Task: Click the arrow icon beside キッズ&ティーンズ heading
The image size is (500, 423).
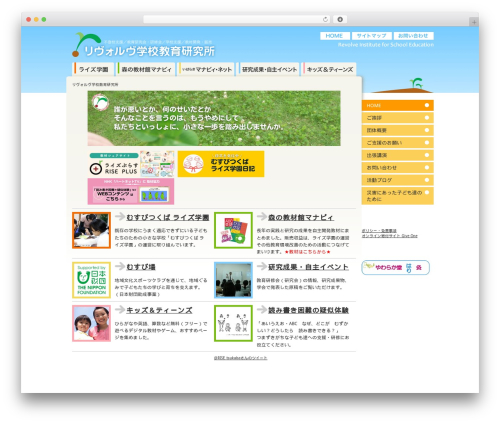Action: 120,309
